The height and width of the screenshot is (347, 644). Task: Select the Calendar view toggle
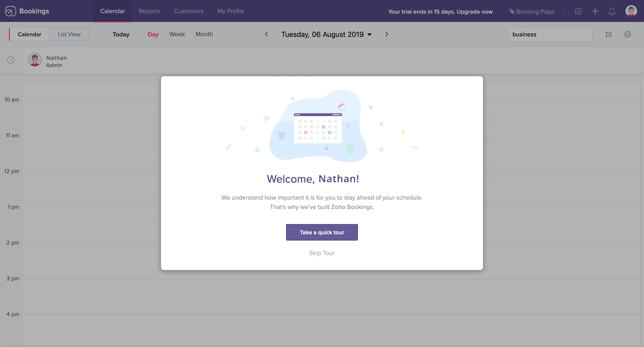(x=29, y=34)
